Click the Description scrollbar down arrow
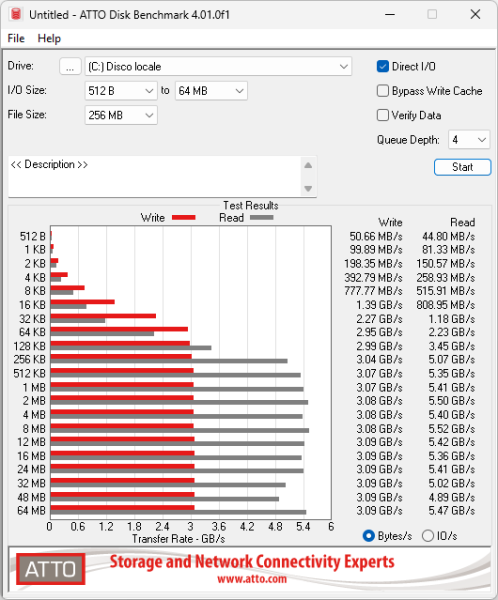This screenshot has height=600, width=498. [x=308, y=188]
